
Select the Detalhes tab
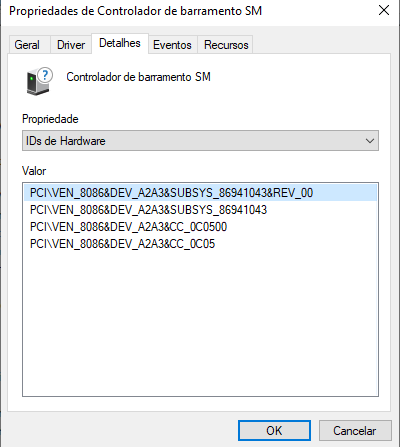click(120, 43)
